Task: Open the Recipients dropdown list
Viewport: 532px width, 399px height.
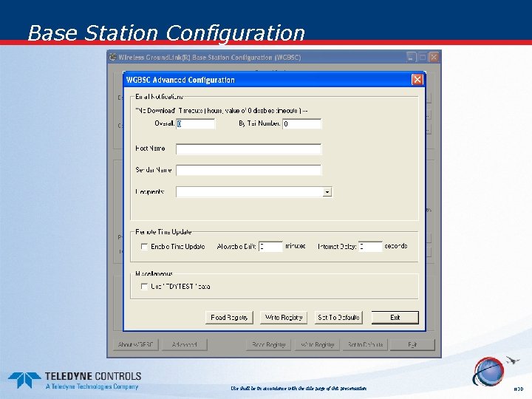Action: point(327,192)
